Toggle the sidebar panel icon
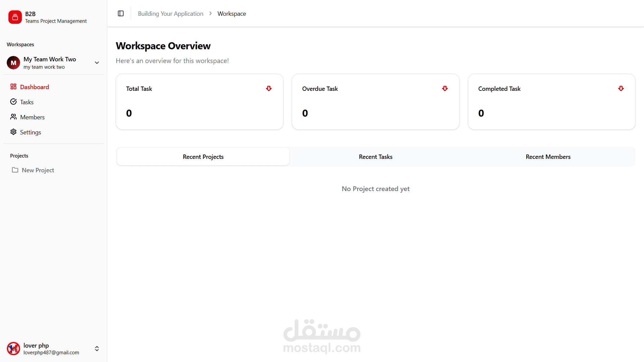The height and width of the screenshot is (362, 644). [x=121, y=13]
